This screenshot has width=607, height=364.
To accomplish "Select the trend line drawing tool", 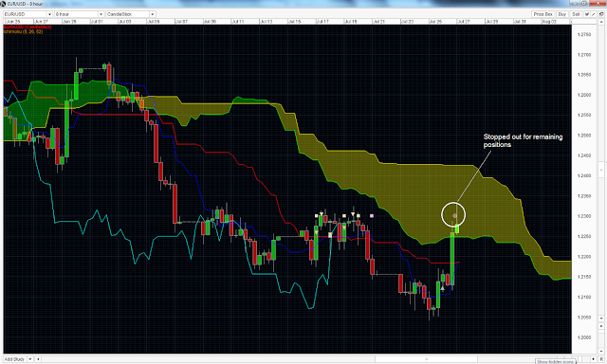I will point(594,14).
